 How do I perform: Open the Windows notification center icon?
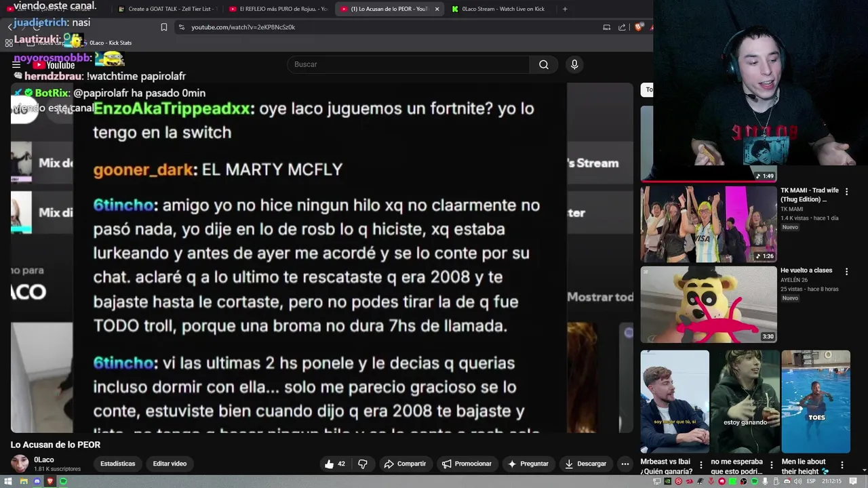pos(853,481)
